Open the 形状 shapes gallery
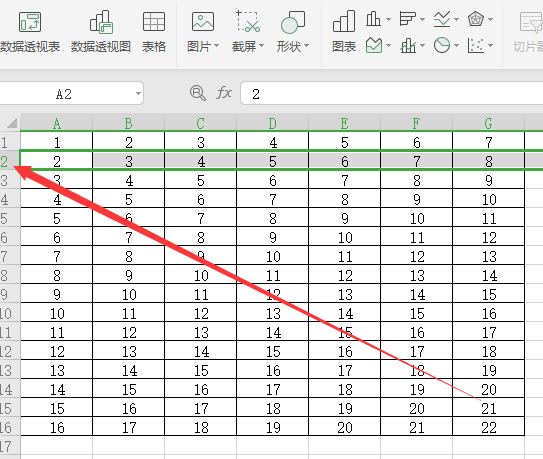 [293, 32]
